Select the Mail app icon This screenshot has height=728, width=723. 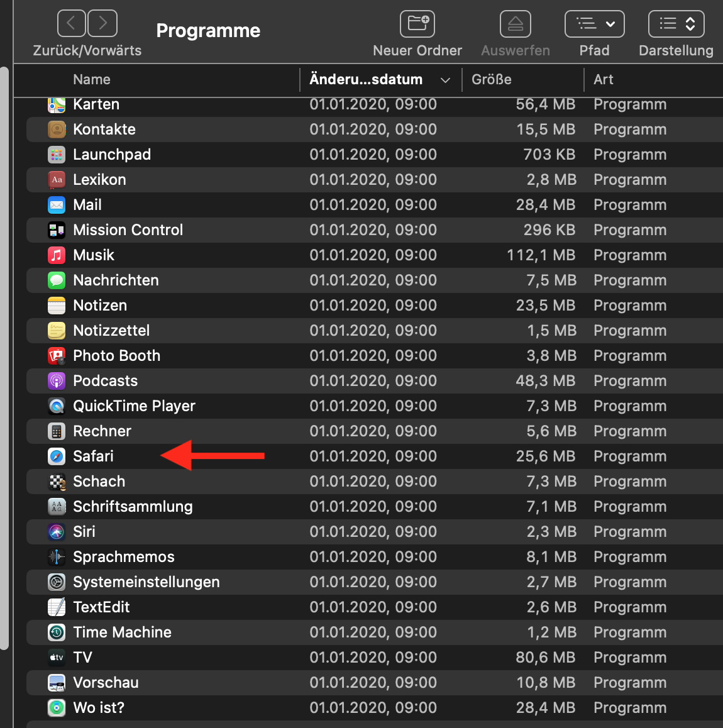[x=57, y=205]
